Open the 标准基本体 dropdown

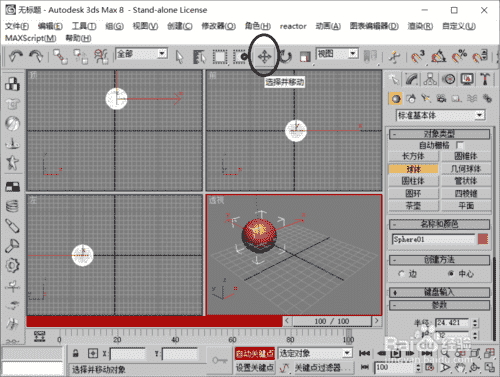coord(440,115)
